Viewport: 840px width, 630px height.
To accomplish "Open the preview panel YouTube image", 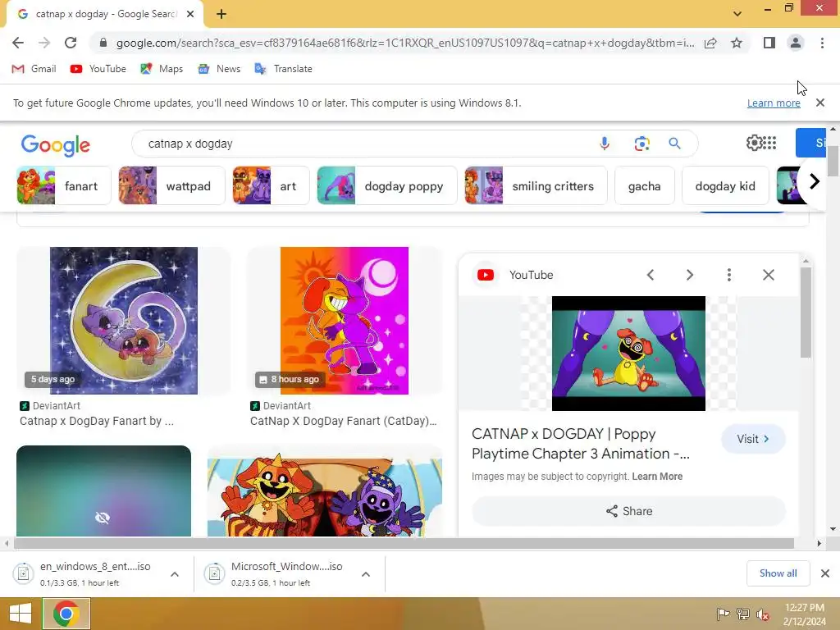I will click(x=628, y=354).
